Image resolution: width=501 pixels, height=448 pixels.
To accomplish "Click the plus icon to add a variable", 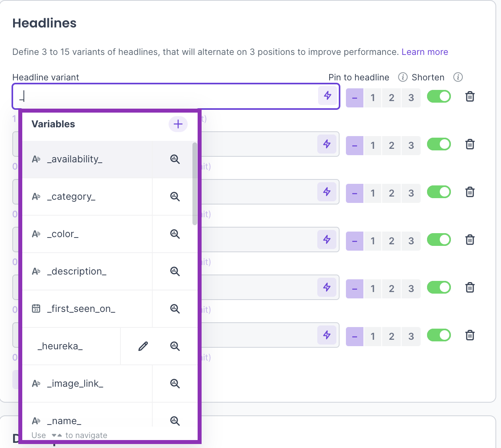I will pyautogui.click(x=178, y=124).
